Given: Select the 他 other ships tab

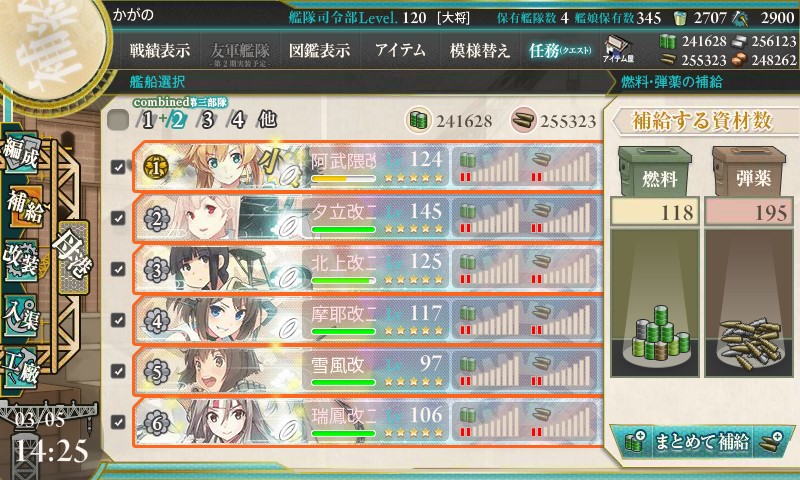Looking at the screenshot, I should pyautogui.click(x=267, y=120).
